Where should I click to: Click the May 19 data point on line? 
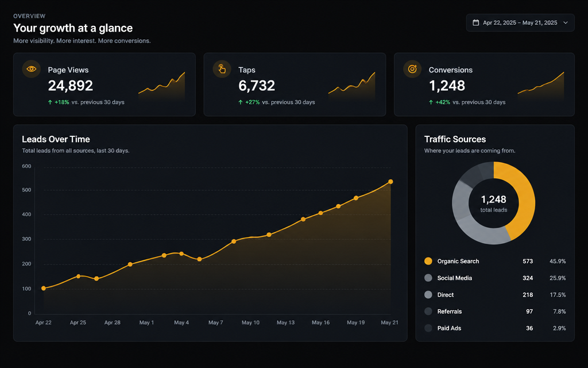[x=356, y=198]
